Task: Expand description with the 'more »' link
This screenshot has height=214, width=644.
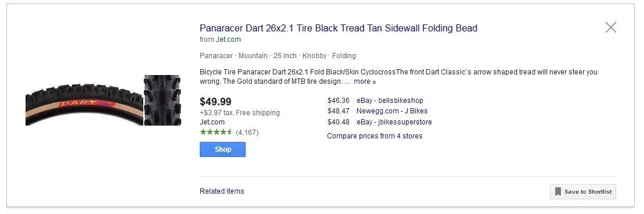Action: pos(365,81)
